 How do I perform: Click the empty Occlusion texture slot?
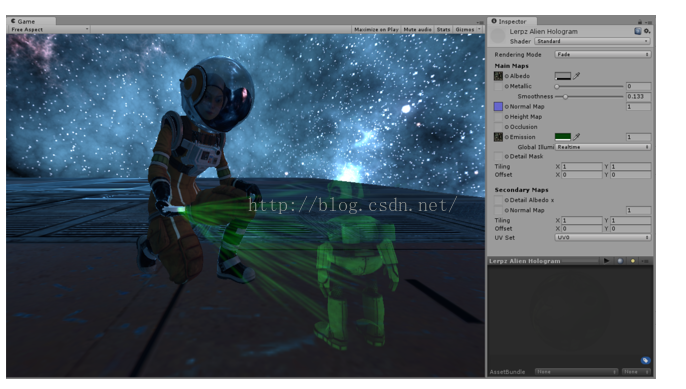tap(498, 127)
